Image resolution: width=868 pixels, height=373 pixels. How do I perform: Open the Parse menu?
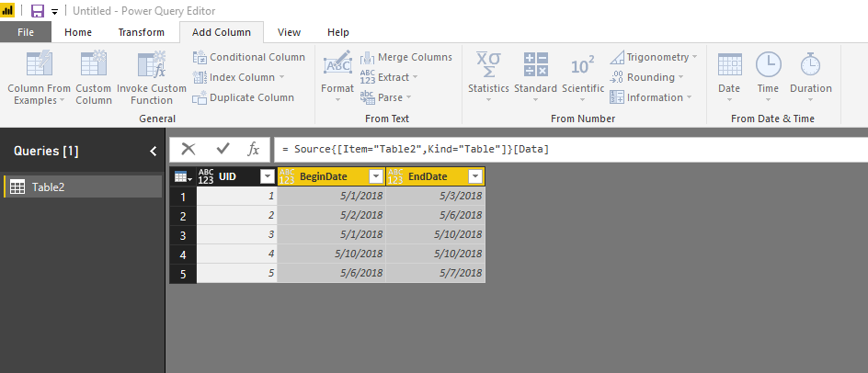click(386, 97)
